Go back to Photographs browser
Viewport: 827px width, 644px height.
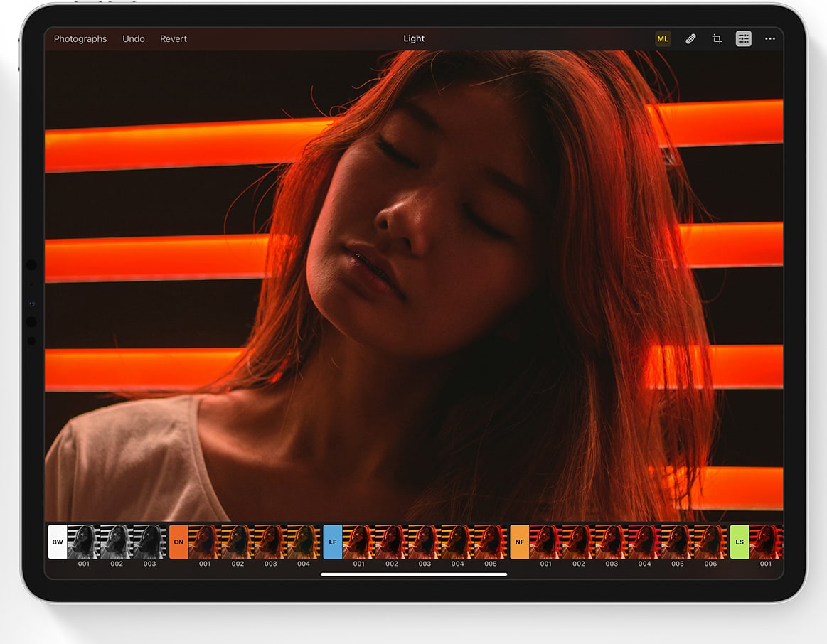tap(80, 39)
